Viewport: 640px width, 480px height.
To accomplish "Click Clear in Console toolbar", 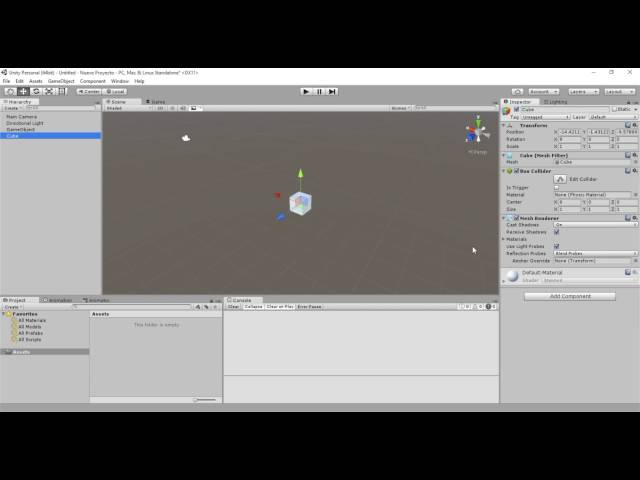I will (x=233, y=307).
